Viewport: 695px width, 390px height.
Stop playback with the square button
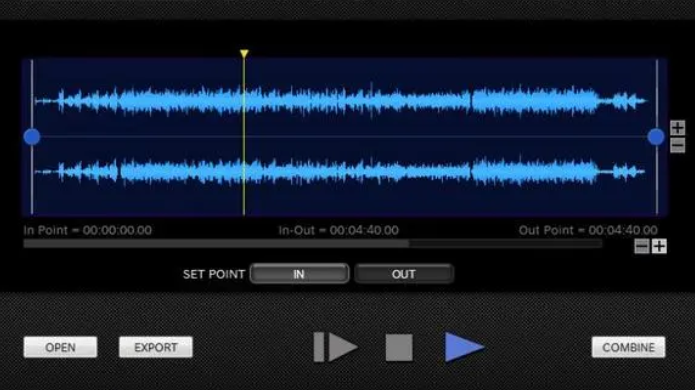[399, 347]
